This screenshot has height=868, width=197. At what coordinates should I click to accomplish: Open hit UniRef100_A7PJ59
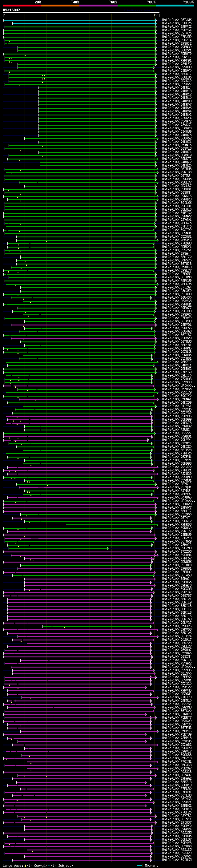click(x=177, y=37)
